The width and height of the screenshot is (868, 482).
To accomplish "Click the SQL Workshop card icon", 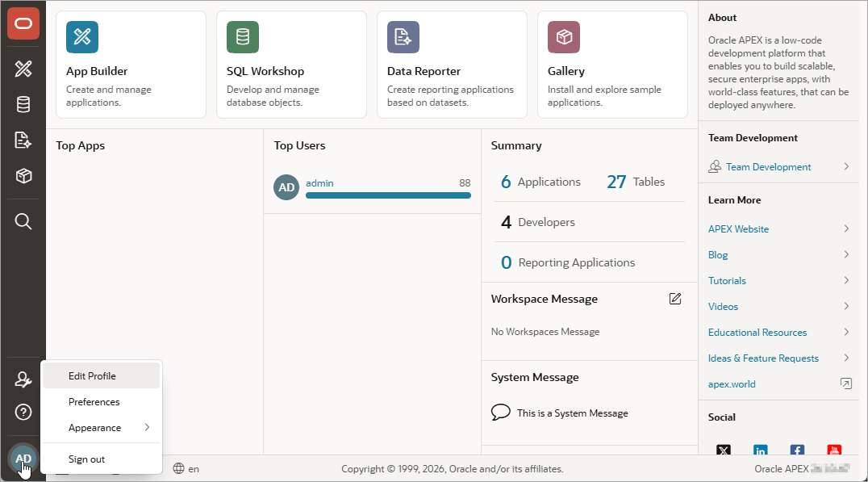I will pyautogui.click(x=243, y=37).
